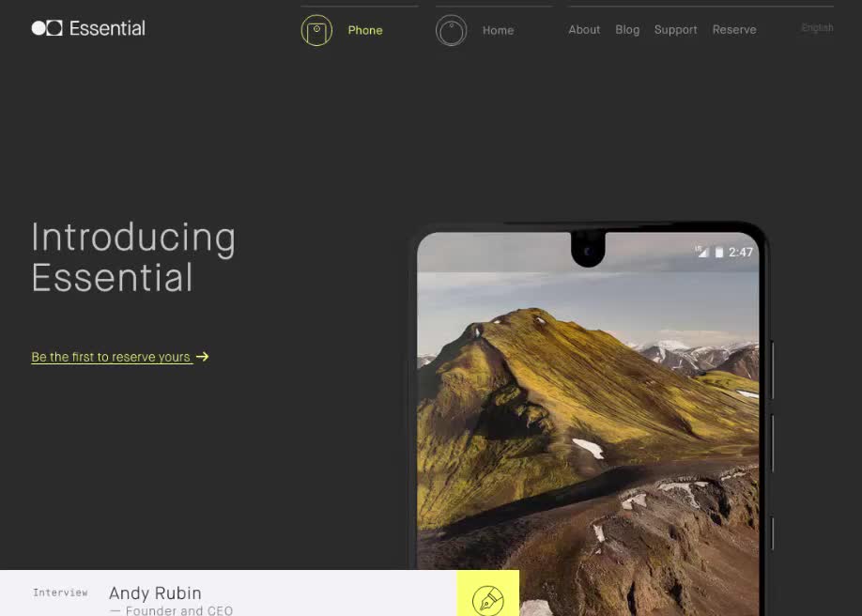Select the Phone circle icon
Image resolution: width=862 pixels, height=616 pixels.
[316, 30]
